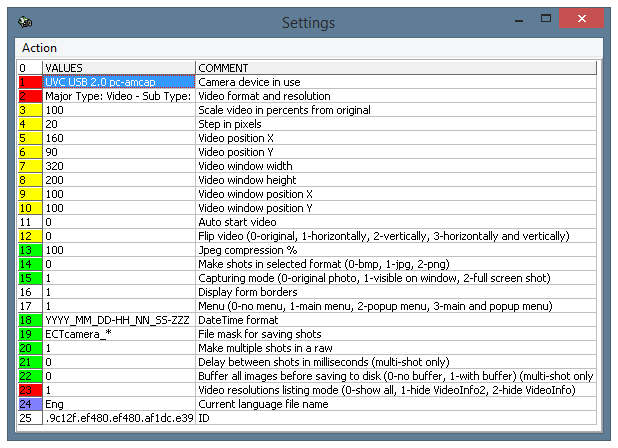Click the 'Scale video in percents from original' comment

(396, 110)
